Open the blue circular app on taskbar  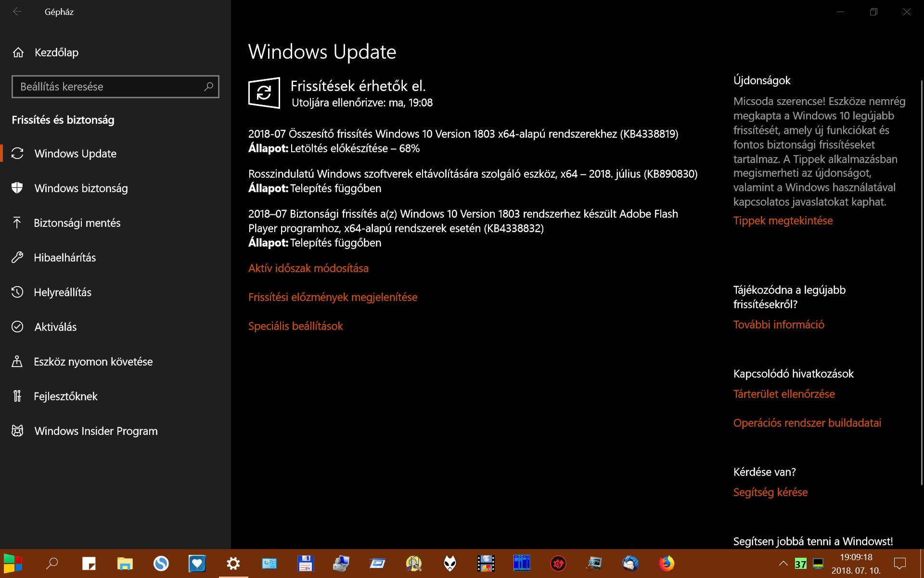(161, 564)
